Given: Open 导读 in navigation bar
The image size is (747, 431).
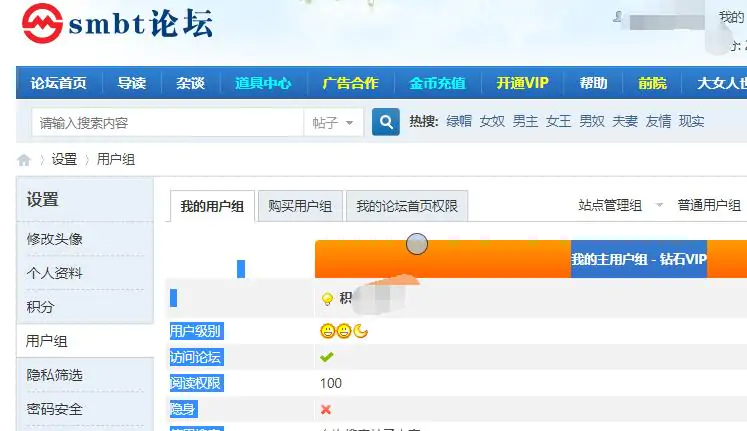Looking at the screenshot, I should (131, 83).
